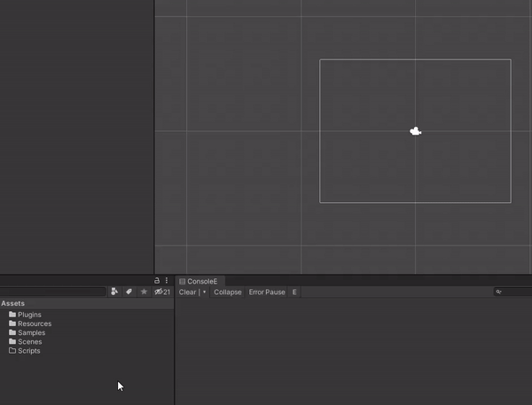Click the Project search input field

tap(53, 292)
